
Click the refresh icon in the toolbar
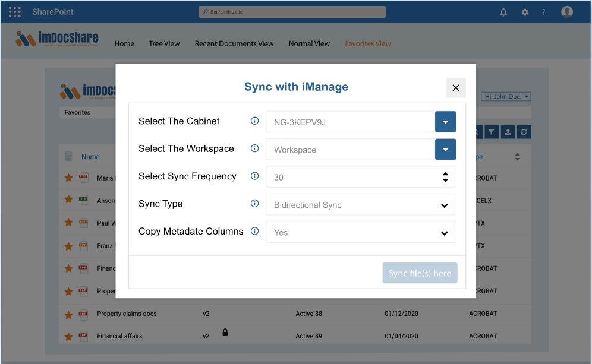pyautogui.click(x=524, y=132)
